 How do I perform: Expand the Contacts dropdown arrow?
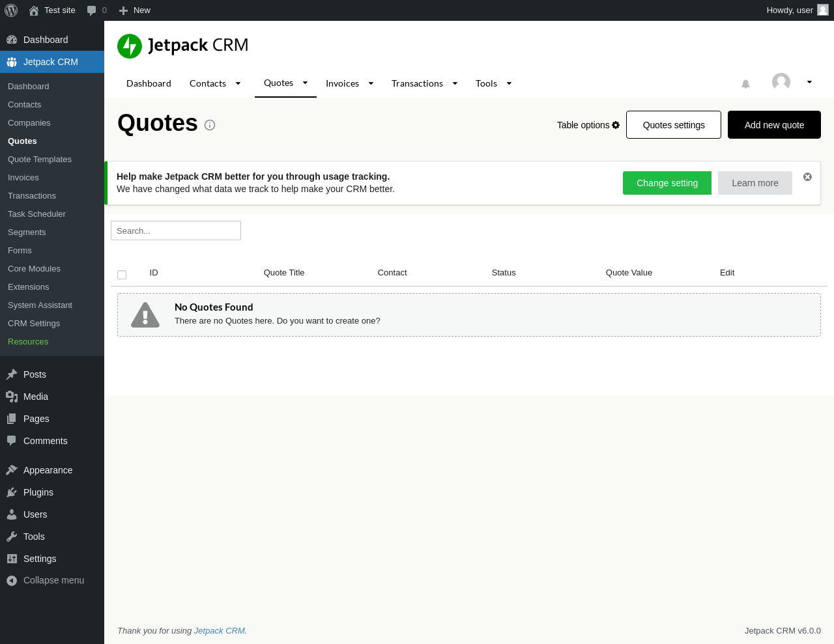point(238,83)
